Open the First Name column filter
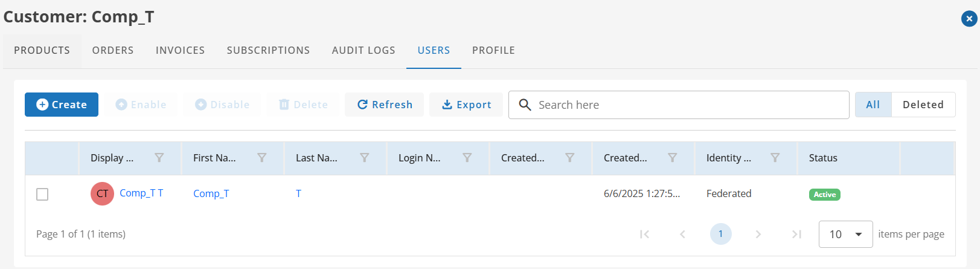Viewport: 980px width, 269px height. pyautogui.click(x=262, y=158)
